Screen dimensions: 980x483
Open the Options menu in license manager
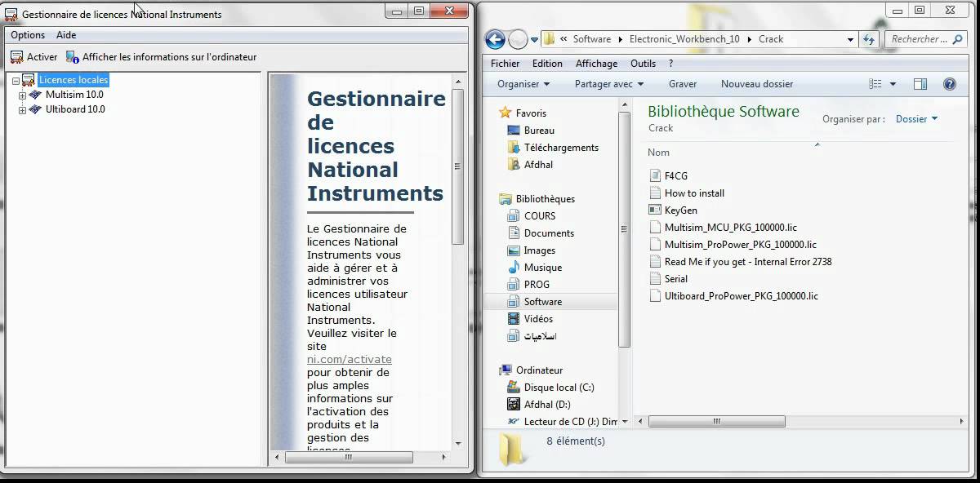pyautogui.click(x=28, y=35)
